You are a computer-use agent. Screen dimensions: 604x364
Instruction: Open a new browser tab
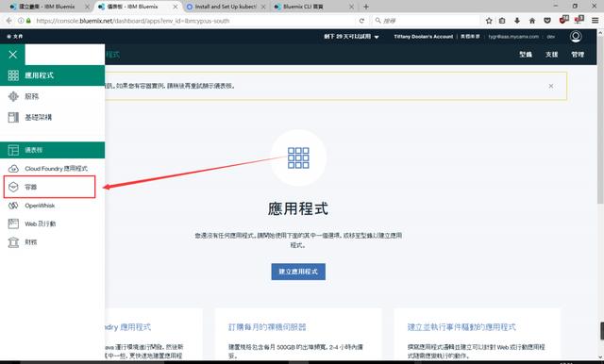tap(366, 7)
